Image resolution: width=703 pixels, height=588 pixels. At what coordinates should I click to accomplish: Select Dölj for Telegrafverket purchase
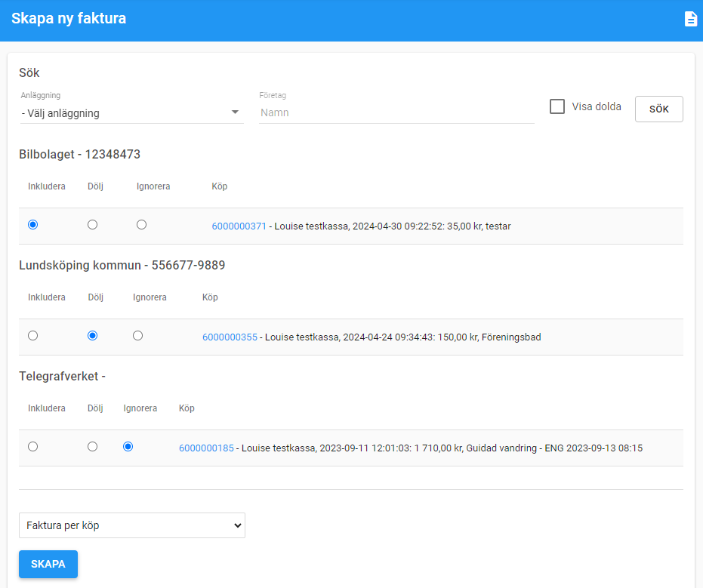(92, 447)
